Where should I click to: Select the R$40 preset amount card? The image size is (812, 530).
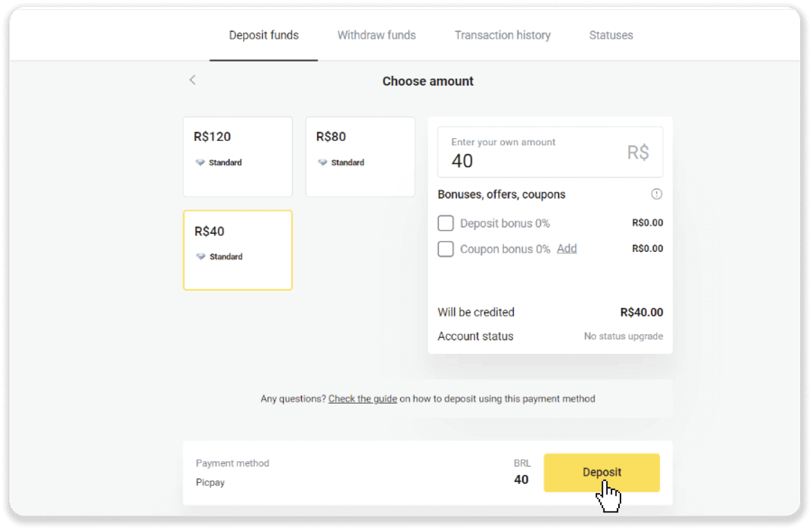(x=237, y=250)
